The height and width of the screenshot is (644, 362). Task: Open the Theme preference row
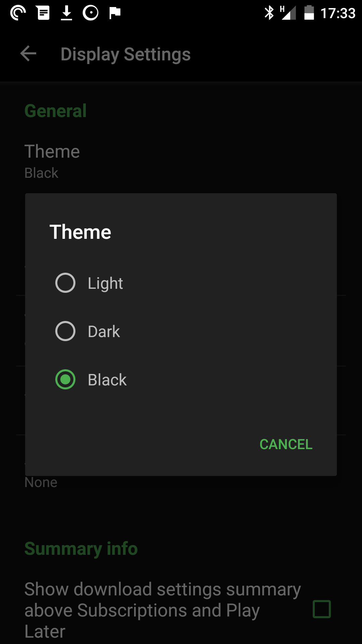pyautogui.click(x=181, y=161)
